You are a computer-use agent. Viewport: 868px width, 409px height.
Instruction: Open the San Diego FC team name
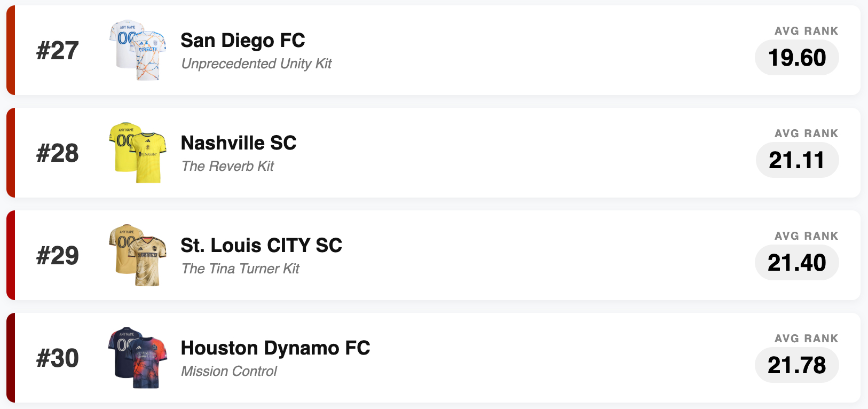[x=243, y=41]
